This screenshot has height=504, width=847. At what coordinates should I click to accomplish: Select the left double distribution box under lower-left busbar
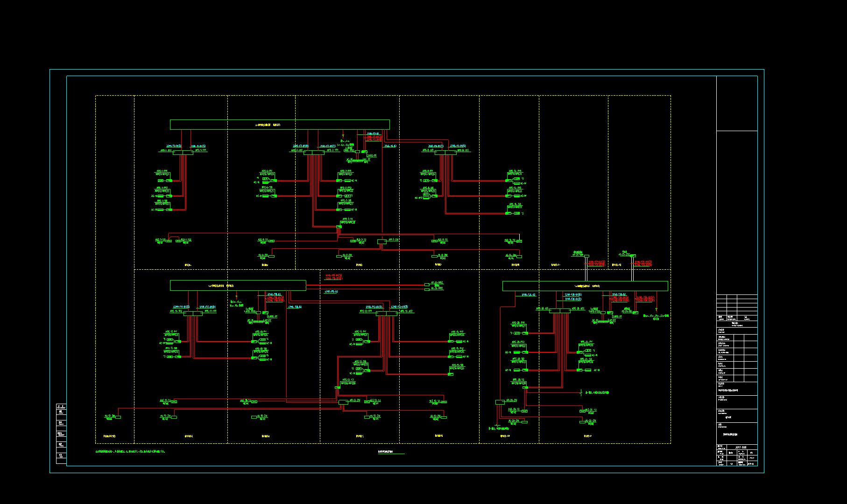click(193, 314)
